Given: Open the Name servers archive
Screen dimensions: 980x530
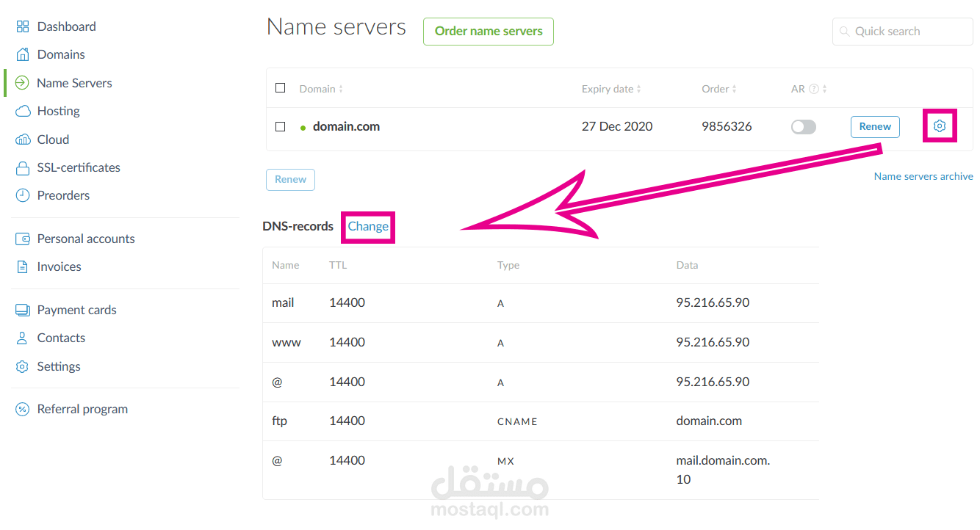Looking at the screenshot, I should click(x=923, y=176).
